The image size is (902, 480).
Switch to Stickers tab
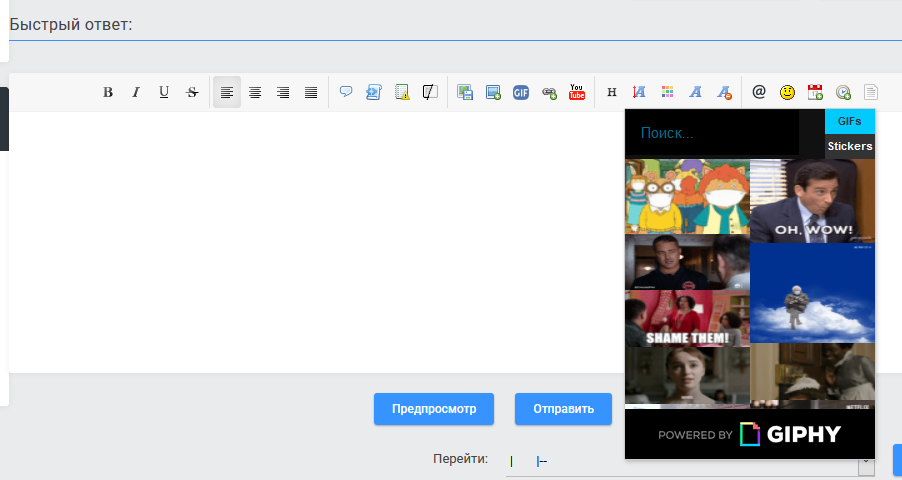(x=850, y=146)
